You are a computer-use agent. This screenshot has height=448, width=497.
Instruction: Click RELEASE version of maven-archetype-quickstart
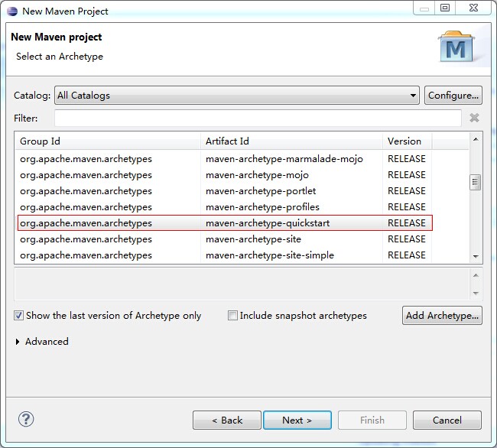407,223
